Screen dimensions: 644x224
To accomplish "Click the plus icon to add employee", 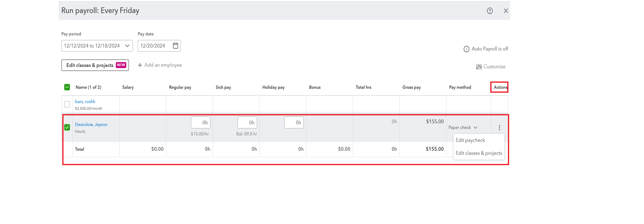I will pos(140,65).
